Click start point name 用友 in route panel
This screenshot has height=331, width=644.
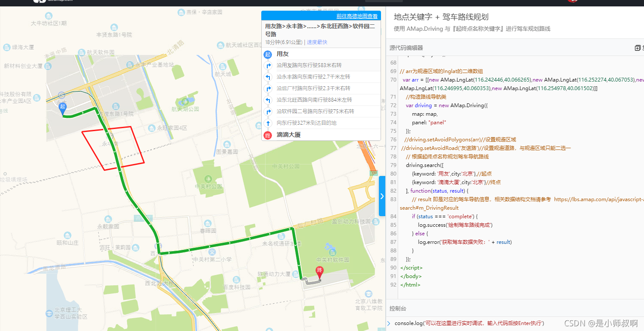(282, 54)
